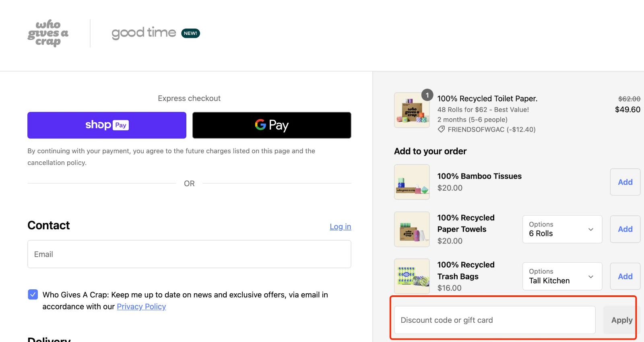
Task: Click the Add to your order heading
Action: 430,151
